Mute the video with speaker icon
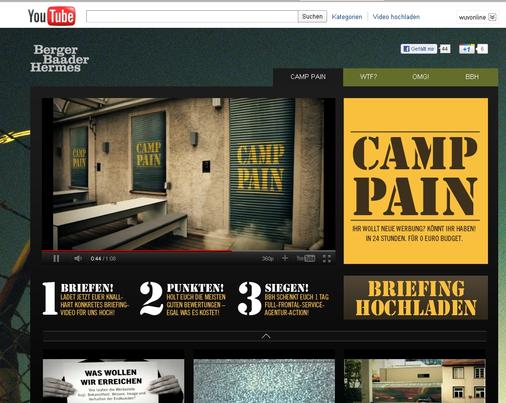 point(78,258)
